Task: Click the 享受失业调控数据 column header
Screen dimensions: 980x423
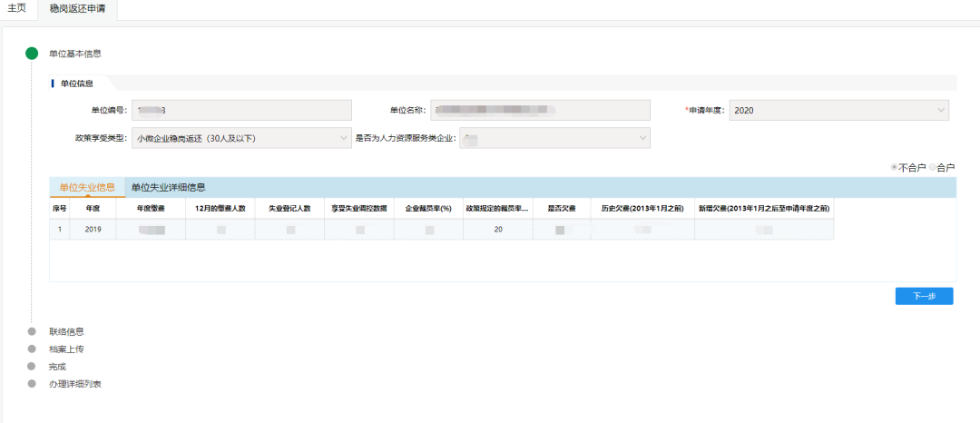Action: (x=358, y=209)
